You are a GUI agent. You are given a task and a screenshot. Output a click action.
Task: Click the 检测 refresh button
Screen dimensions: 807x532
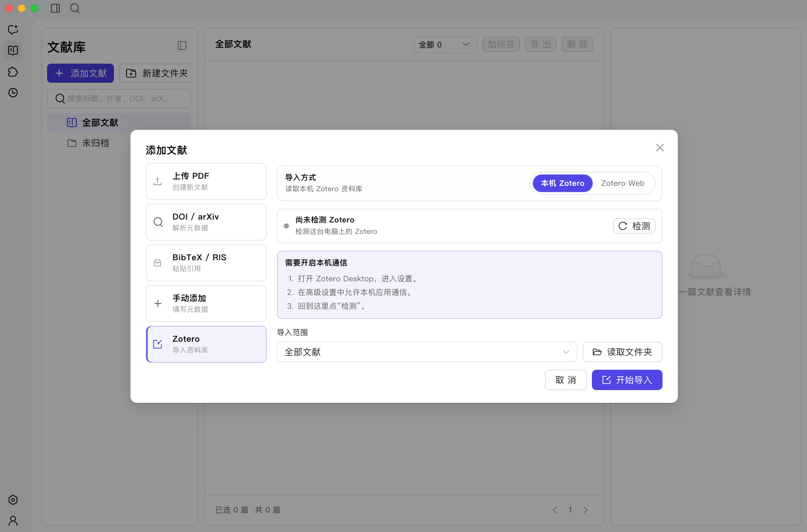(634, 226)
